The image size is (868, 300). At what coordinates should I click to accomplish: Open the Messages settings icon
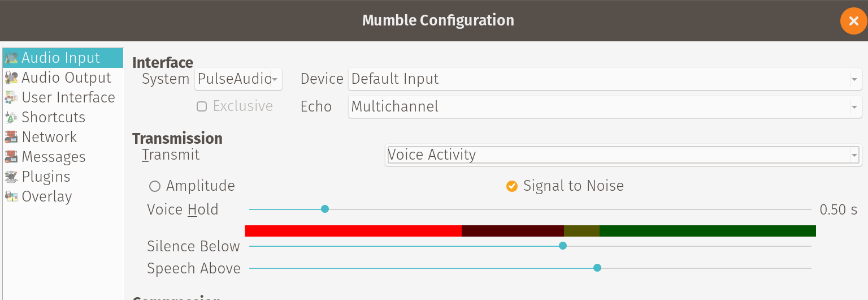click(11, 157)
